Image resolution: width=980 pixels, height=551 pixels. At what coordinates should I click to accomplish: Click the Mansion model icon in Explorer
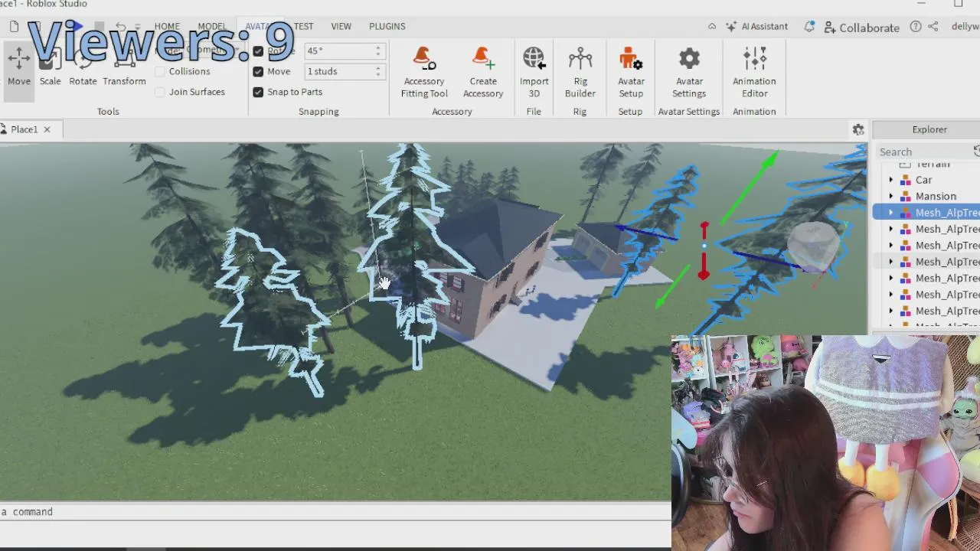click(x=907, y=196)
